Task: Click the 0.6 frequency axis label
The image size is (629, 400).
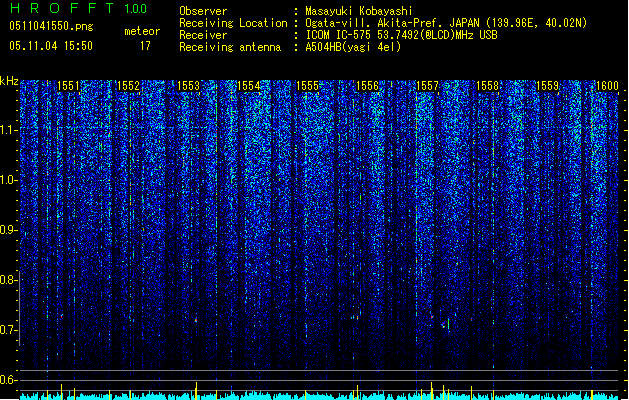Action: point(8,380)
